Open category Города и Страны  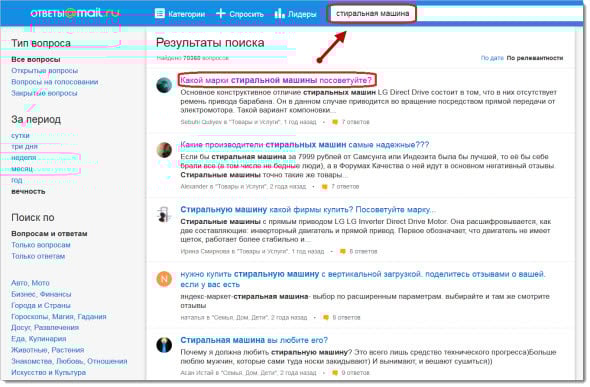(x=41, y=305)
